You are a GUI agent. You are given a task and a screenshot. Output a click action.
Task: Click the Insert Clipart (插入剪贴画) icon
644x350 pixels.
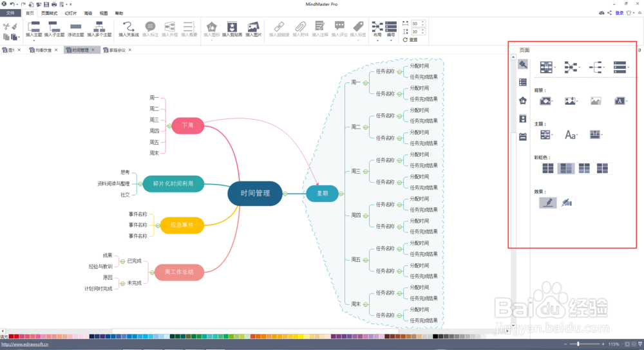tap(232, 26)
